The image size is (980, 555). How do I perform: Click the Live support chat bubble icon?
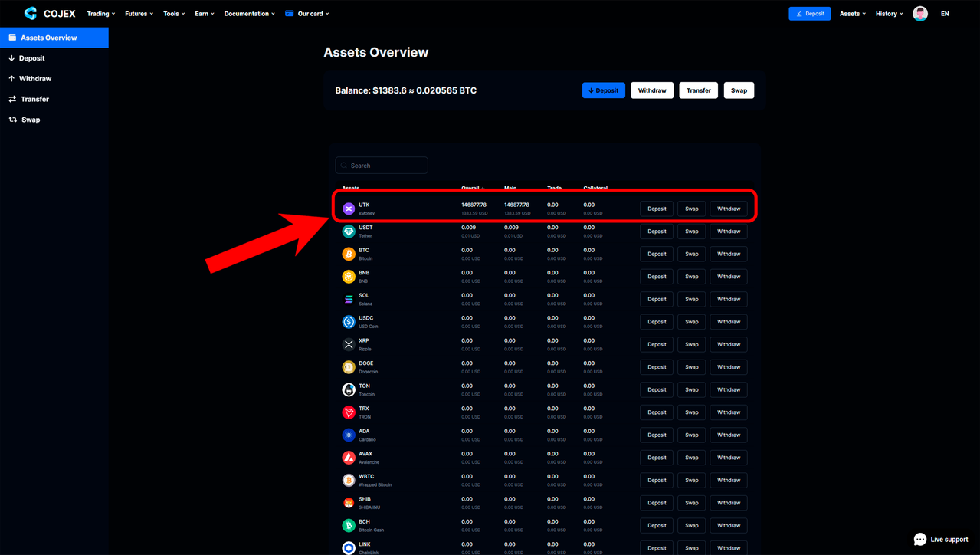920,539
